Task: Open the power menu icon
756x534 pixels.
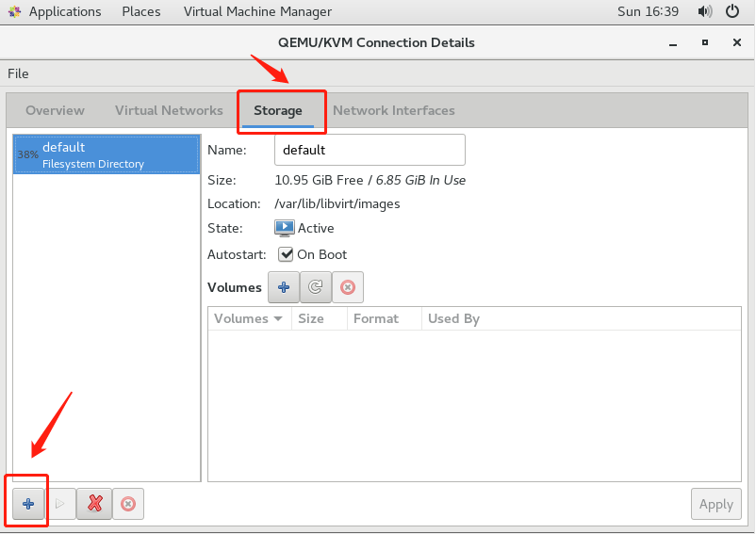Action: click(732, 11)
